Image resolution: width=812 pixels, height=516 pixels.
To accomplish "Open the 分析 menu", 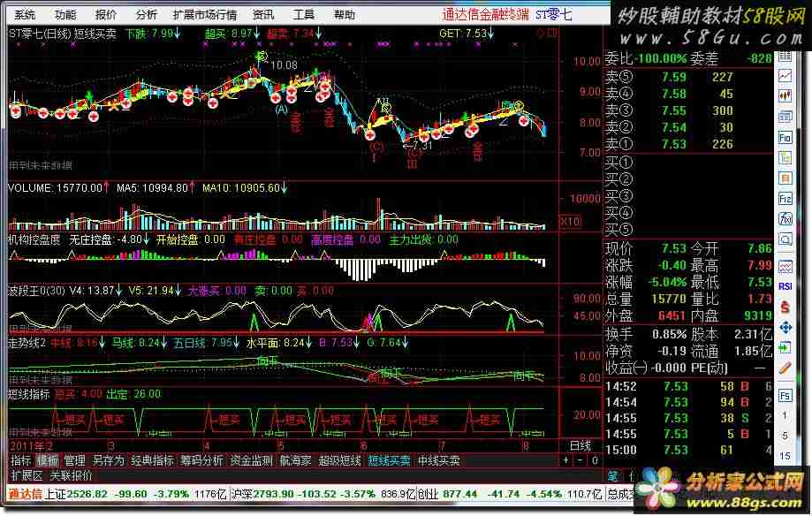I will tap(147, 14).
